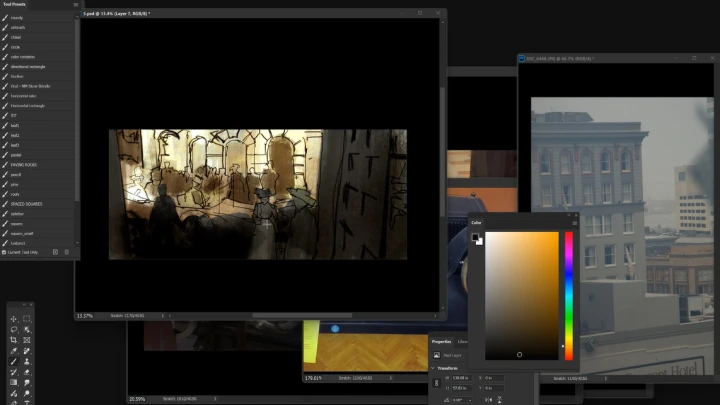Collapse the Transform section in Properties

pyautogui.click(x=434, y=367)
